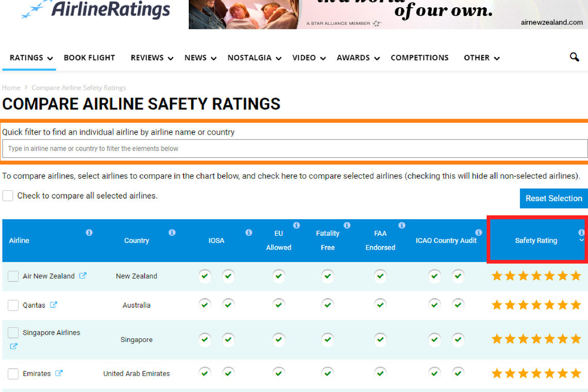Click info icon beside ICAO Country Audit

click(479, 233)
